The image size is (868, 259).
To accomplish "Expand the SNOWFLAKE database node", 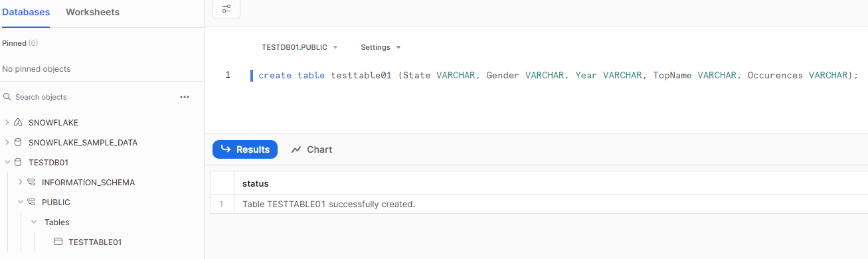I will tap(7, 123).
